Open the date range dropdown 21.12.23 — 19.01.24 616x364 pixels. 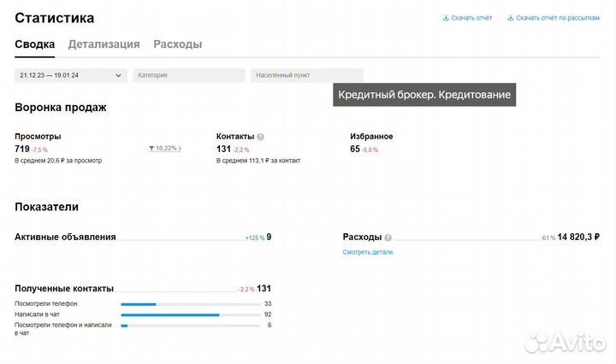pos(71,75)
